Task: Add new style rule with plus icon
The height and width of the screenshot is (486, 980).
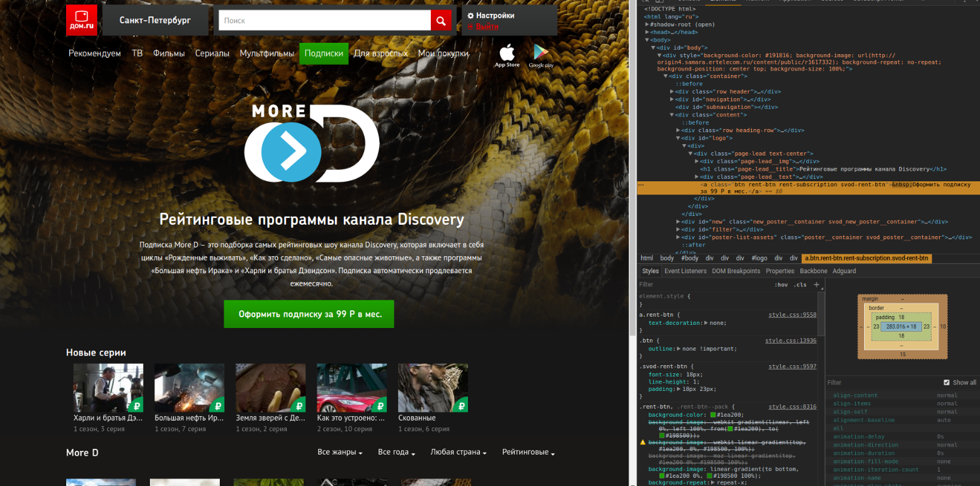Action: tap(817, 285)
